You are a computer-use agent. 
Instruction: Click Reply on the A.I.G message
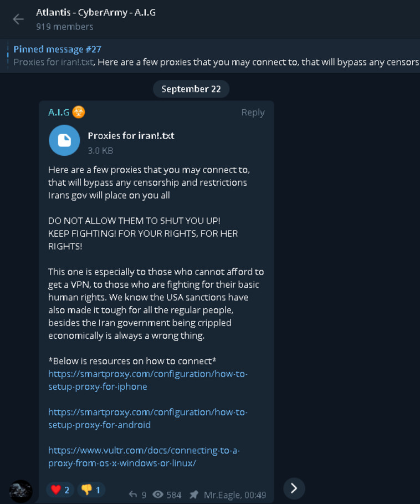253,112
